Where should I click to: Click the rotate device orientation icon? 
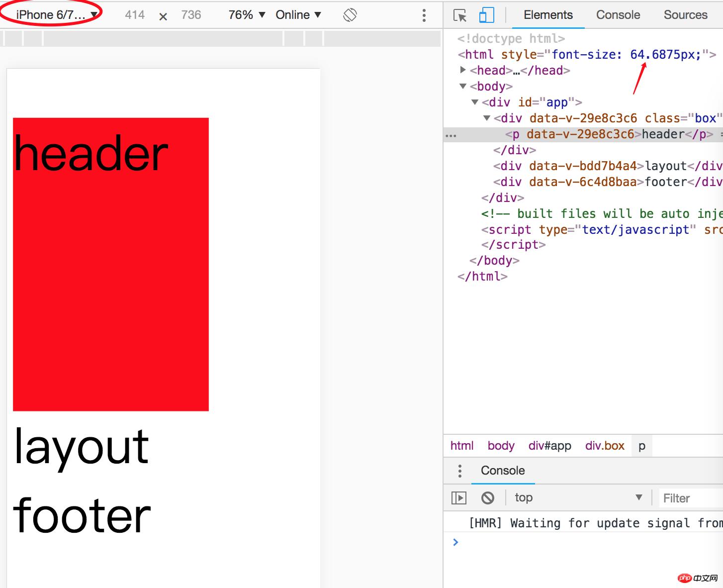click(350, 15)
